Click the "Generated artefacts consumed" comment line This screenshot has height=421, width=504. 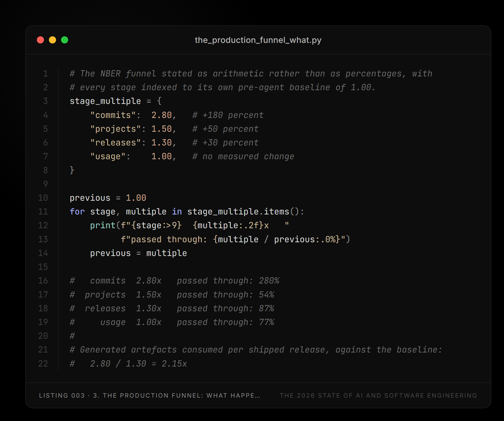(256, 350)
